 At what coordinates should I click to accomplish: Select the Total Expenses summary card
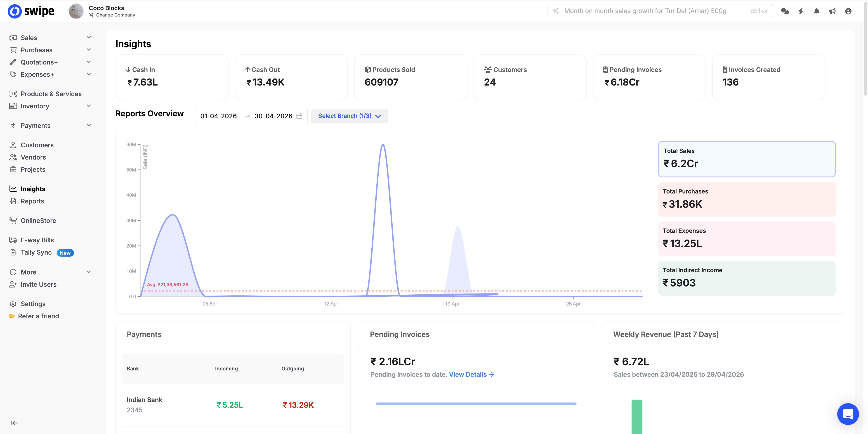[747, 239]
